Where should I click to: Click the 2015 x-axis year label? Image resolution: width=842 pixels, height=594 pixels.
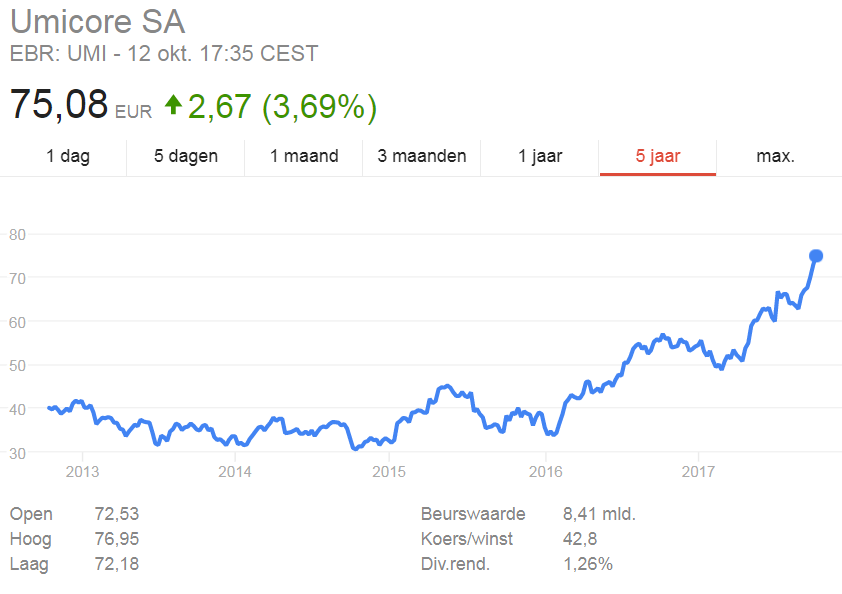coord(389,472)
